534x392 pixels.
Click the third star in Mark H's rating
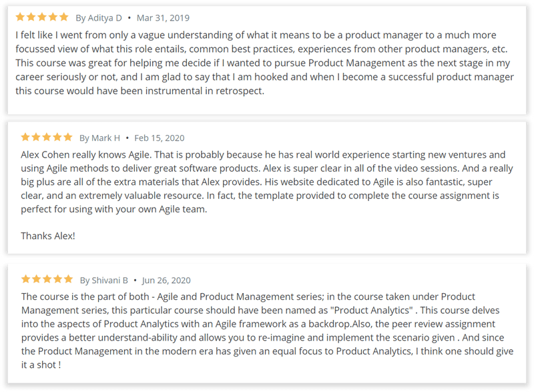[x=47, y=138]
